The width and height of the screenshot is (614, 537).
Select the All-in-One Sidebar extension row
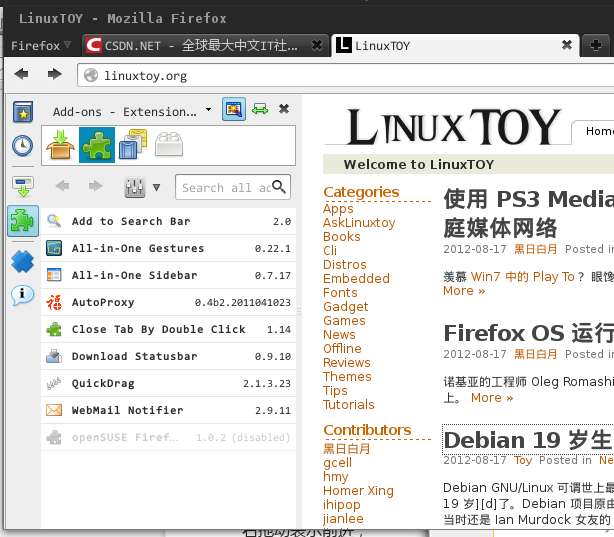pyautogui.click(x=168, y=275)
